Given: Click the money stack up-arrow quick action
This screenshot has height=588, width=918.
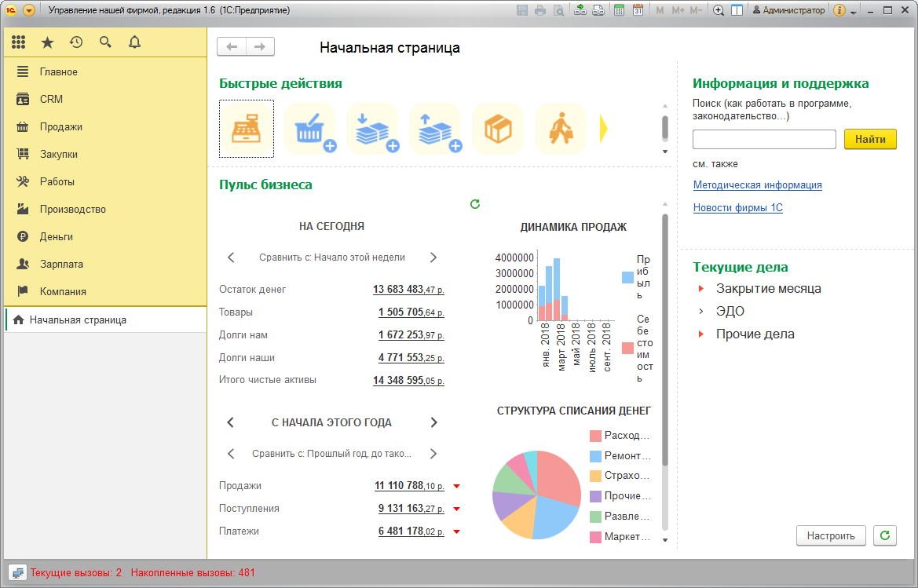Looking at the screenshot, I should tap(436, 129).
